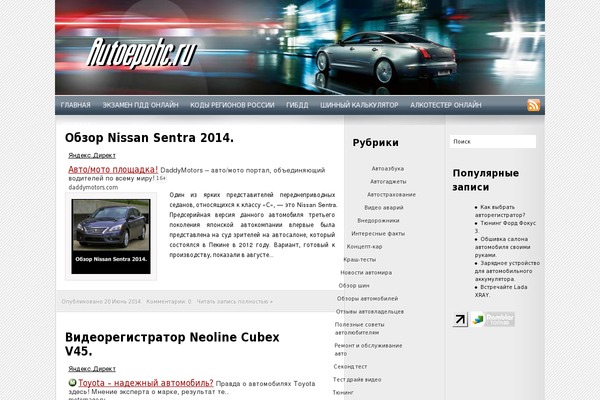Image resolution: width=600 pixels, height=400 pixels.
Task: Open popular post Зарядное устройство для аккумулятора
Action: 507,271
